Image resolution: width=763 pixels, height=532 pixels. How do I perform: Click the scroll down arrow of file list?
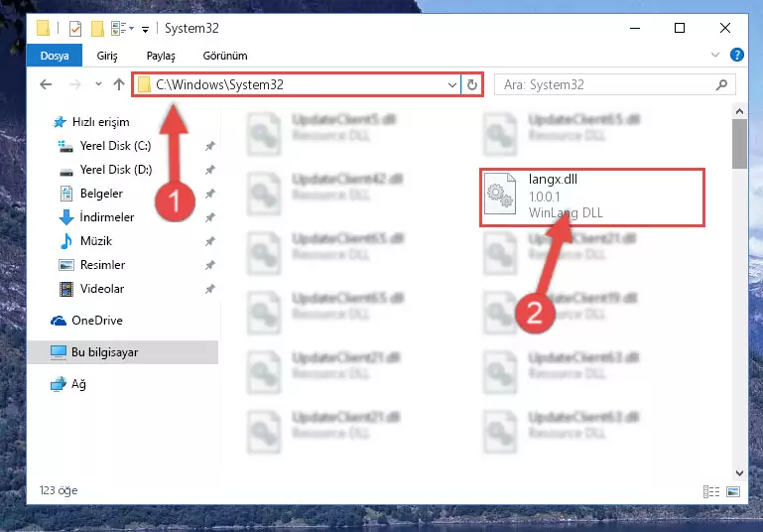pyautogui.click(x=739, y=473)
